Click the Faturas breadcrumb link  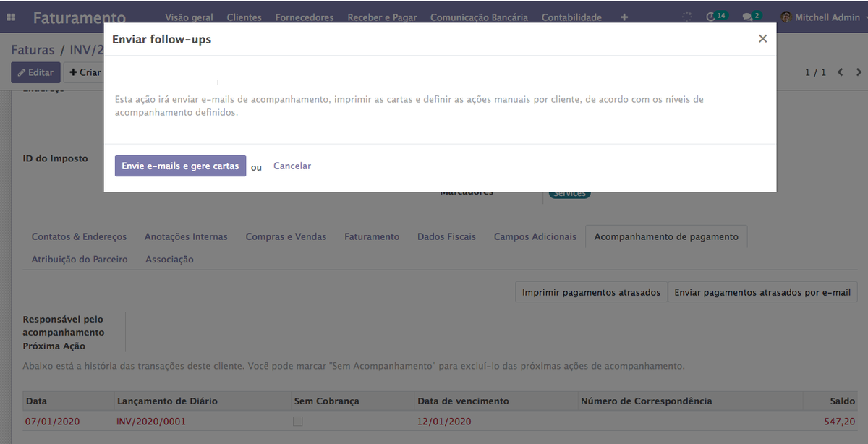(33, 50)
